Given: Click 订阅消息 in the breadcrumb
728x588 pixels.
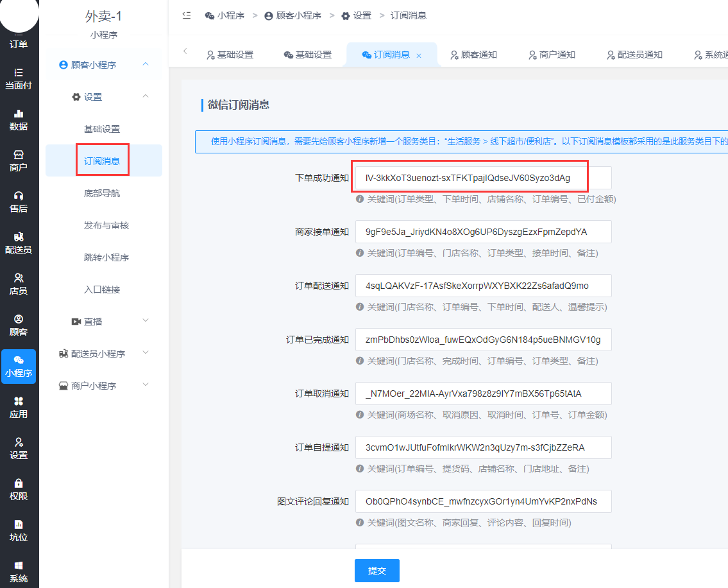Looking at the screenshot, I should click(x=409, y=15).
